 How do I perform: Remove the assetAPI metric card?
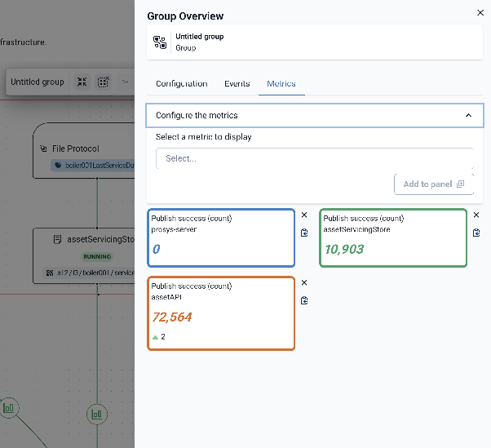click(x=304, y=283)
